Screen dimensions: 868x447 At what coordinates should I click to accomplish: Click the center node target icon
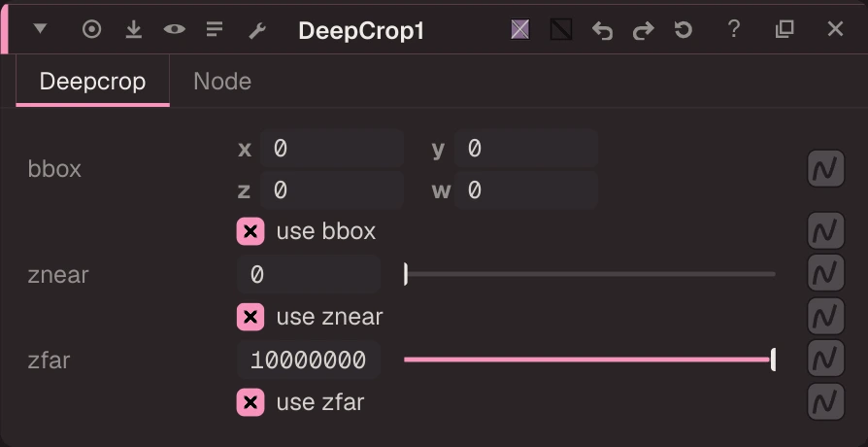click(x=92, y=29)
